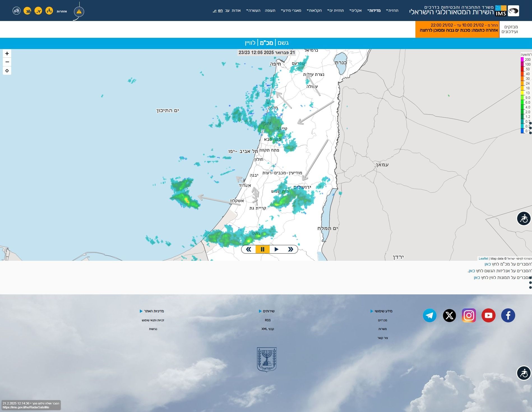Open the אודות menu item
532x412 pixels.
pos(236,10)
